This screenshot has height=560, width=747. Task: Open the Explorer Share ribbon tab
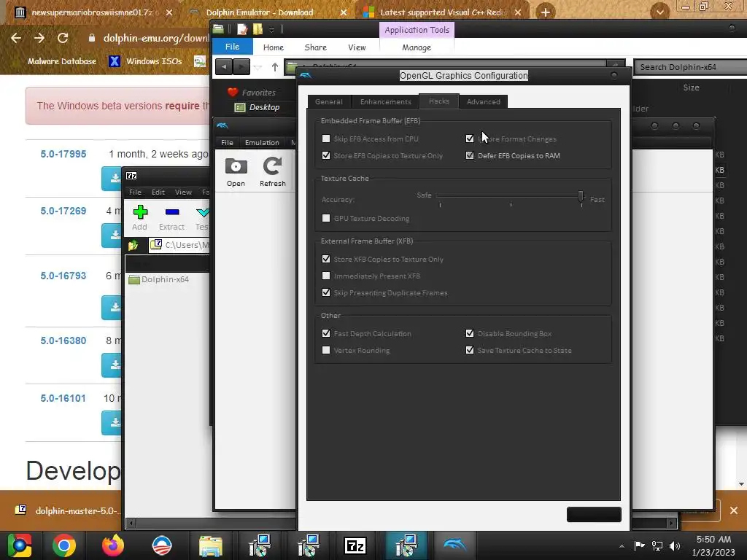315,47
